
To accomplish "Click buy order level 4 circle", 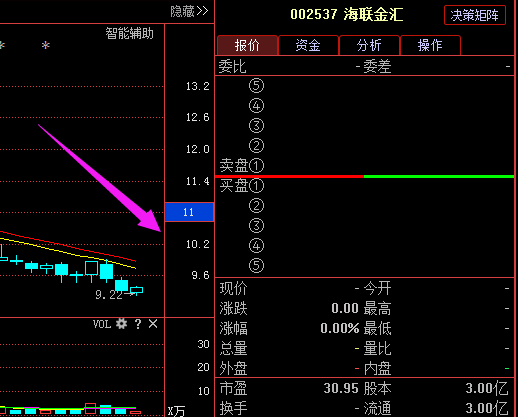I will point(256,246).
